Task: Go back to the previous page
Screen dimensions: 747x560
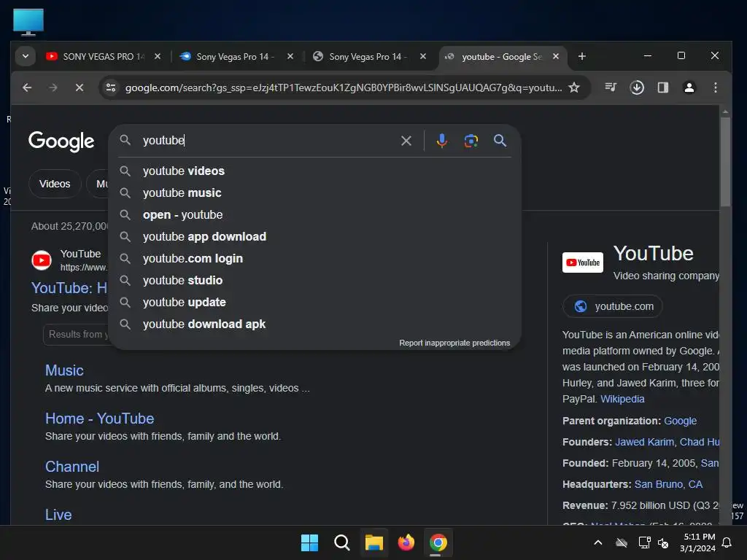Action: point(27,87)
